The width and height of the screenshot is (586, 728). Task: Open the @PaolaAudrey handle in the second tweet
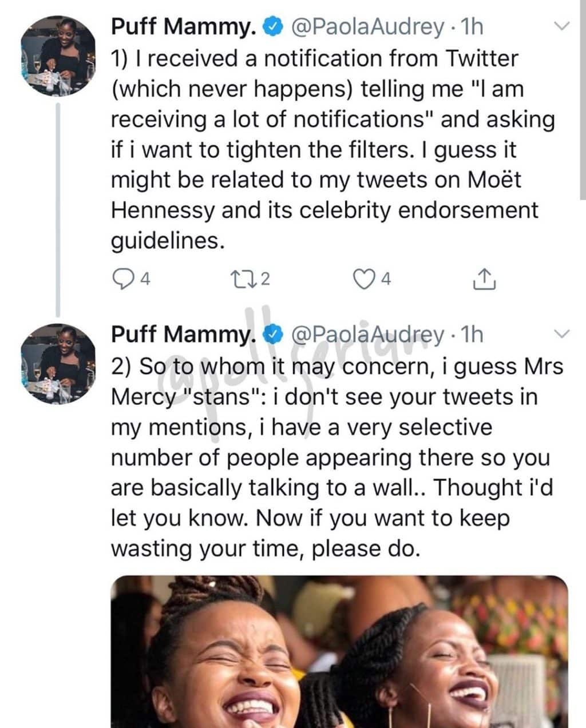(367, 334)
